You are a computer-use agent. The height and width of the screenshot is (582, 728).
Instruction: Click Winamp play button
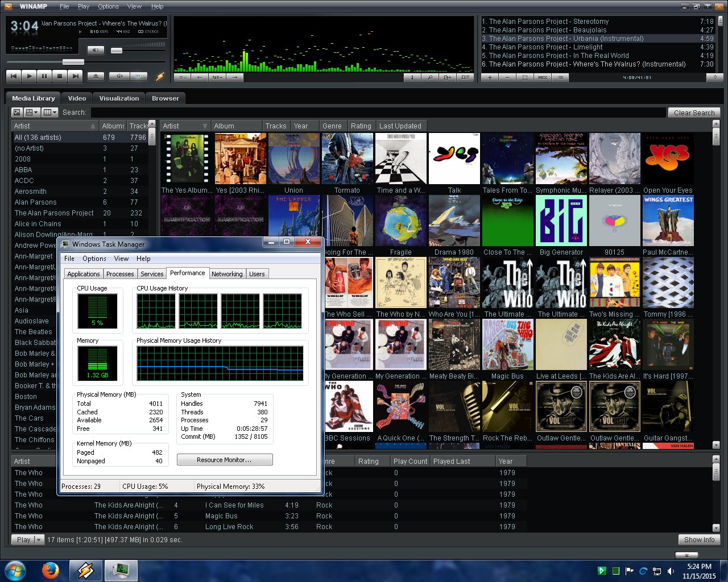29,76
